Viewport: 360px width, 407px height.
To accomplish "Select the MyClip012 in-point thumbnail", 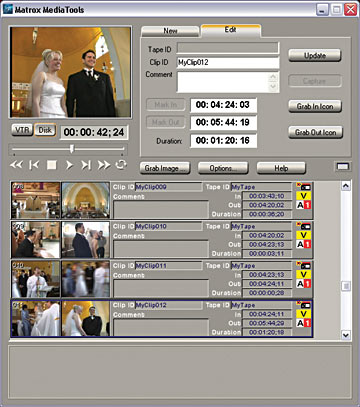I will coord(36,318).
